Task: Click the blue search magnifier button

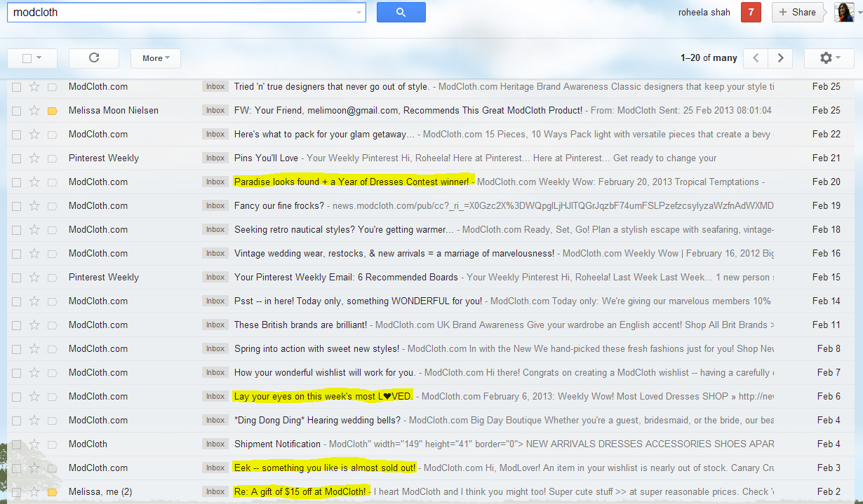Action: [x=401, y=12]
